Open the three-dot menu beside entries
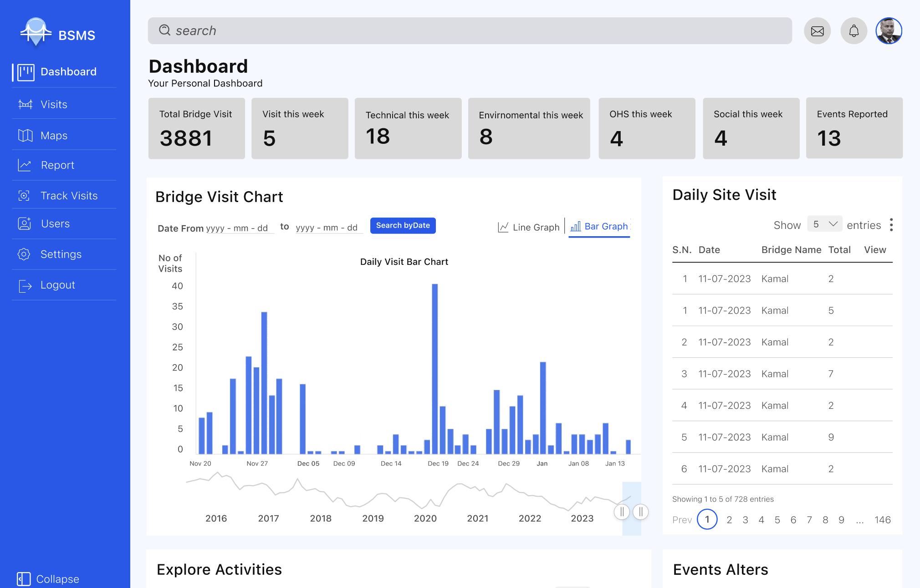 point(891,225)
